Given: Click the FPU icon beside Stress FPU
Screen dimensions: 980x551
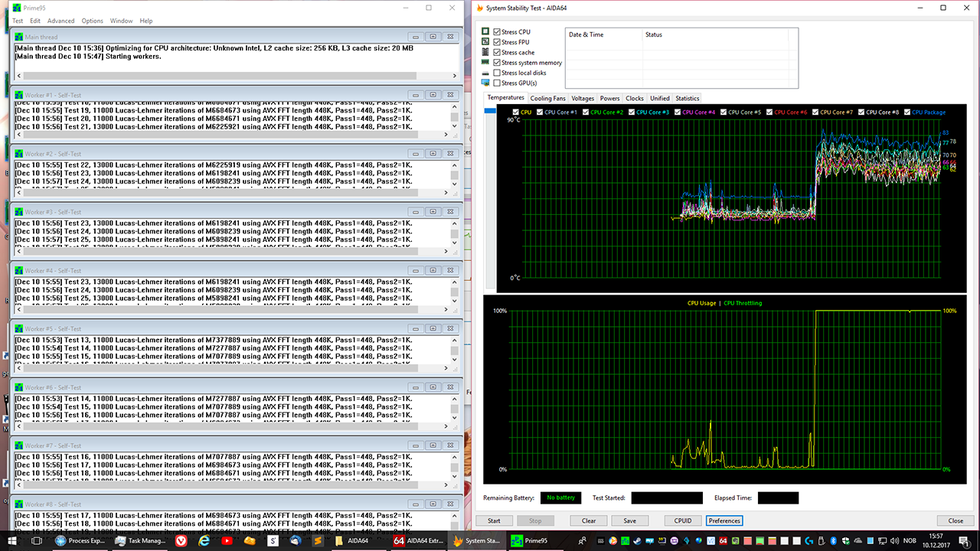Looking at the screenshot, I should click(x=485, y=42).
